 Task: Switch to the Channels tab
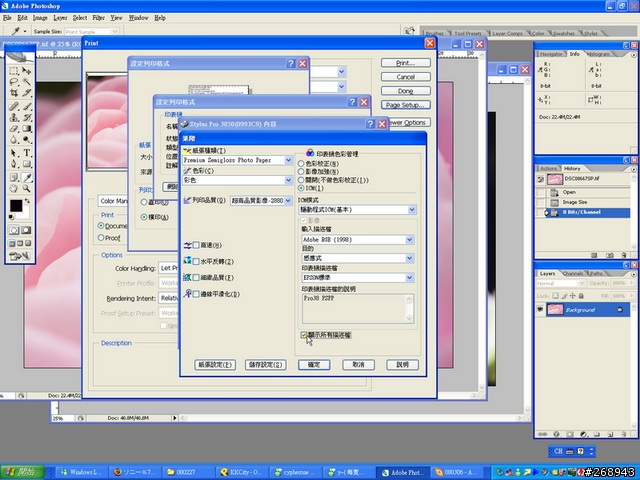pyautogui.click(x=572, y=273)
